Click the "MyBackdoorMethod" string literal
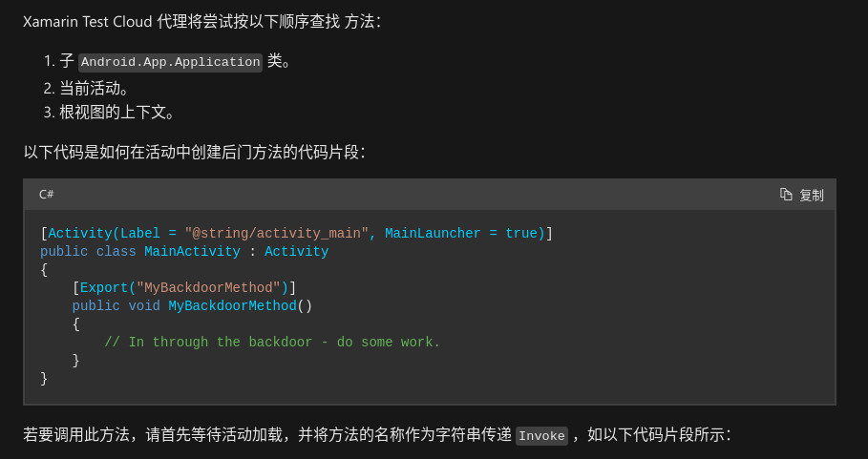This screenshot has height=459, width=868. [x=209, y=287]
